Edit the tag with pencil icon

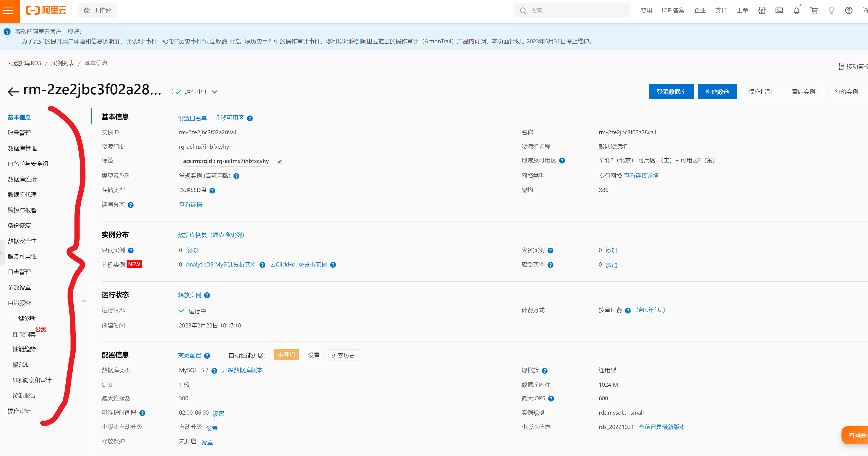click(280, 162)
